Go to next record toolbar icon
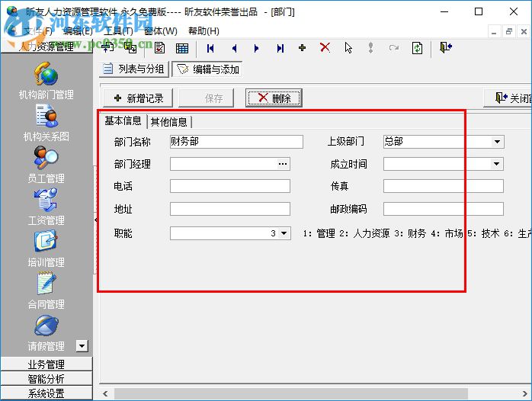 257,48
